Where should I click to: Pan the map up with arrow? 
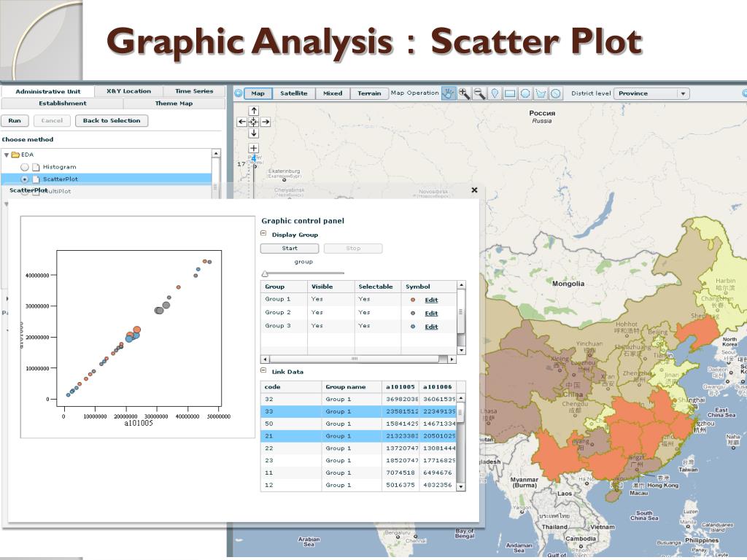tap(254, 111)
